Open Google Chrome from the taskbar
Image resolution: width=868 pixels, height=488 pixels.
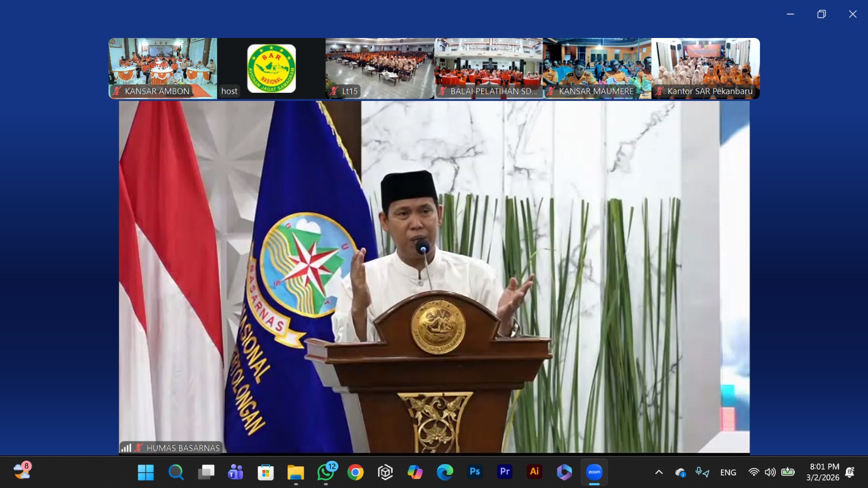pos(355,472)
